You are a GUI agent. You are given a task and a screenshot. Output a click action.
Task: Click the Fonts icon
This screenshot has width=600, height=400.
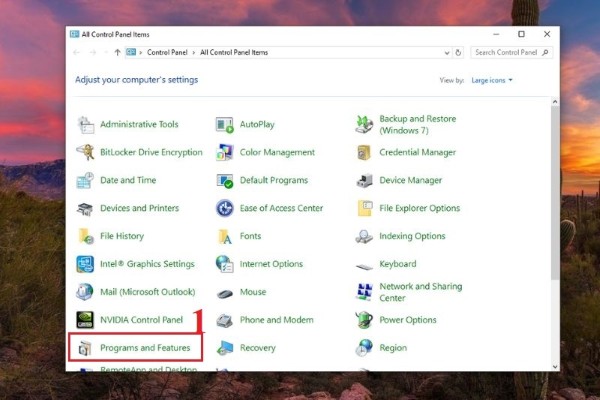225,237
